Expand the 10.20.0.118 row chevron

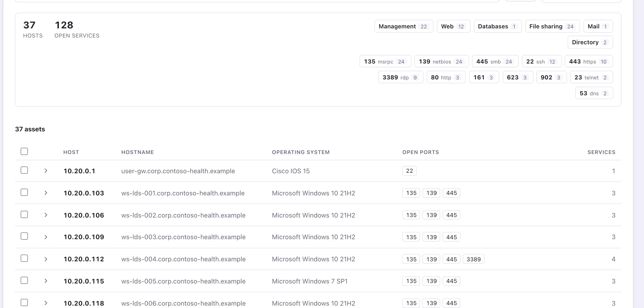(x=46, y=303)
